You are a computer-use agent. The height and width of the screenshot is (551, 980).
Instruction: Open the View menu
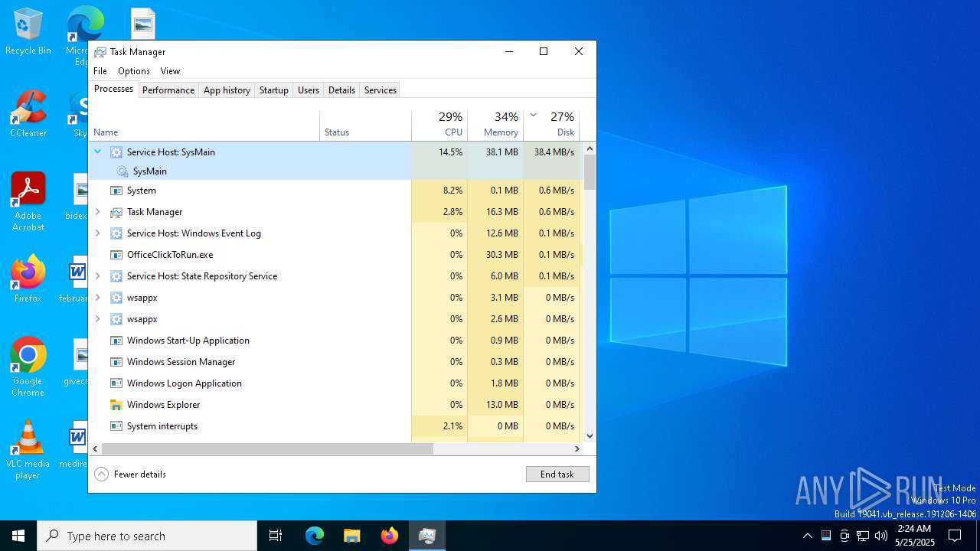(170, 71)
